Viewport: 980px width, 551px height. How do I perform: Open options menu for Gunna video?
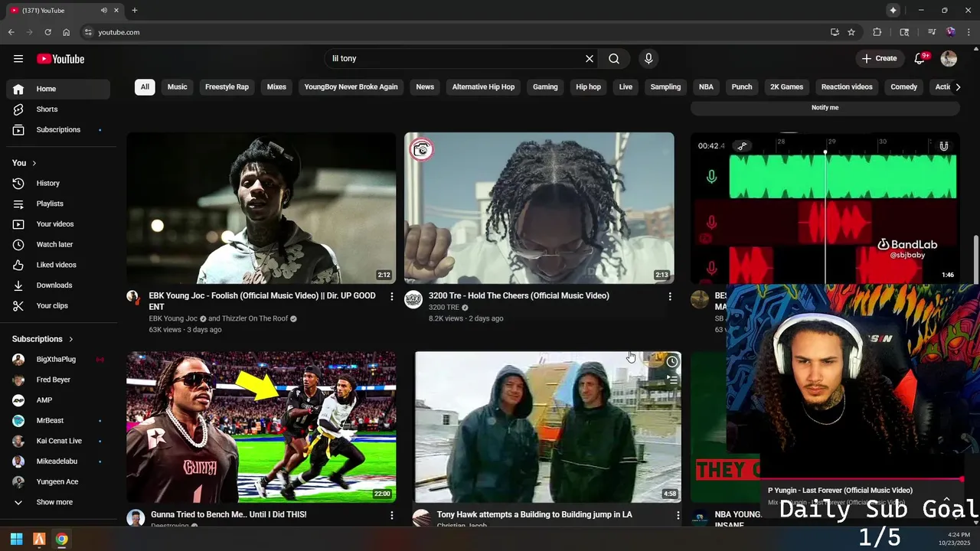(392, 515)
